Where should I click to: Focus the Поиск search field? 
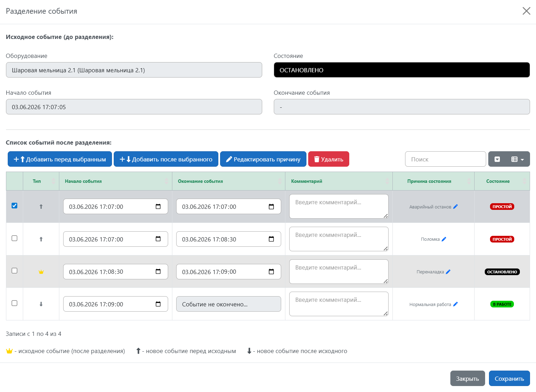(445, 159)
